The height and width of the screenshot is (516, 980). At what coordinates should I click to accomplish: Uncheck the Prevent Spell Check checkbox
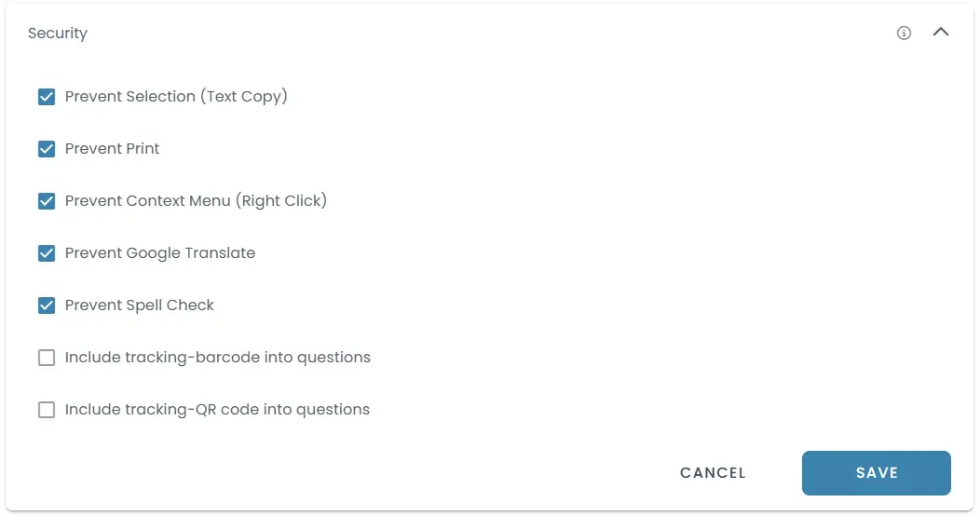[x=47, y=306]
